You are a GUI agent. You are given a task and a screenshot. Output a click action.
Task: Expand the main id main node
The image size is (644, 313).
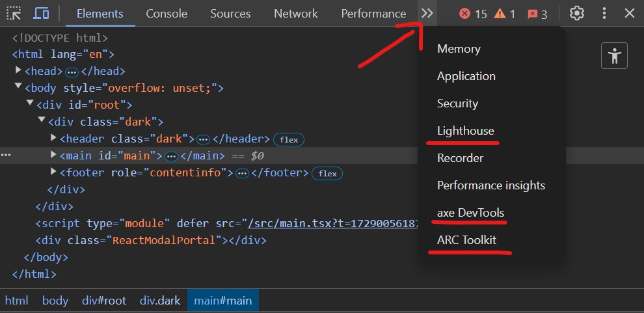tap(53, 154)
